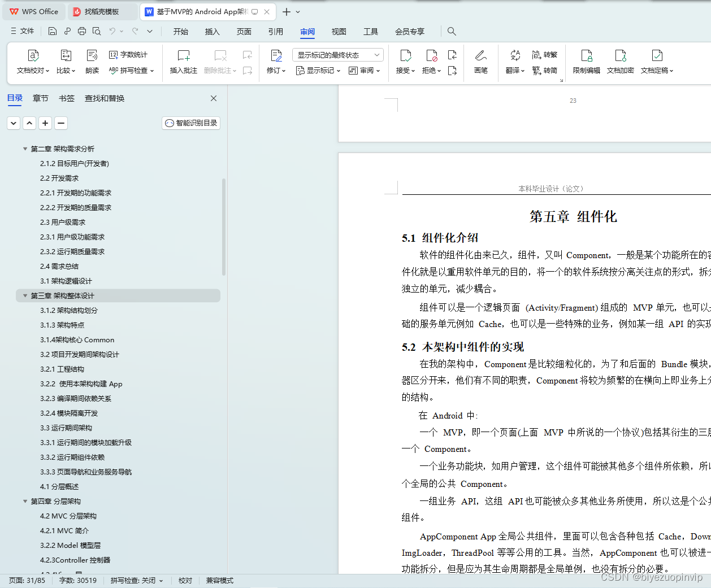Open 限制编辑 restrict editing

pos(587,62)
